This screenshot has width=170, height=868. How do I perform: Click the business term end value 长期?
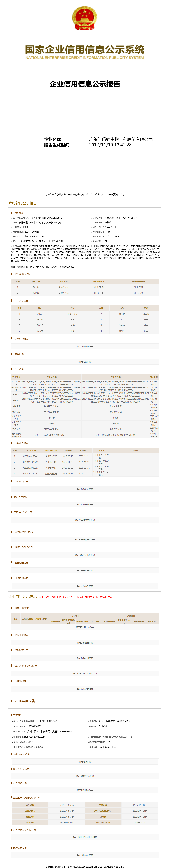click(x=108, y=232)
